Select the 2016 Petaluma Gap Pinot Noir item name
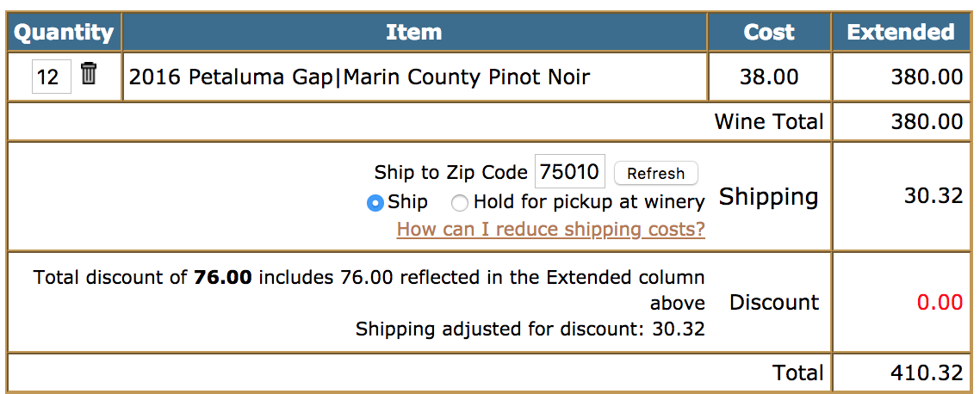Viewport: 980px width, 394px height. (359, 77)
